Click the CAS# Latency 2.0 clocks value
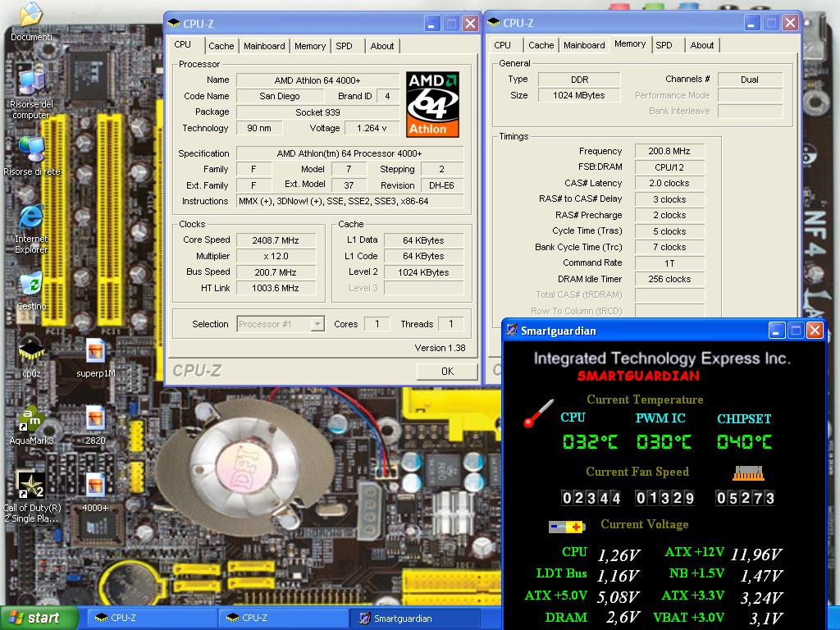The height and width of the screenshot is (630, 840). pos(669,183)
